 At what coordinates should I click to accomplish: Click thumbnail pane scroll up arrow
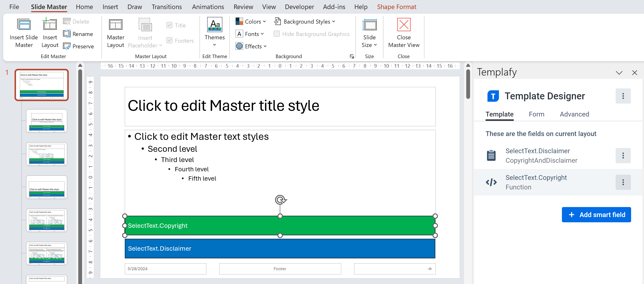tap(80, 65)
